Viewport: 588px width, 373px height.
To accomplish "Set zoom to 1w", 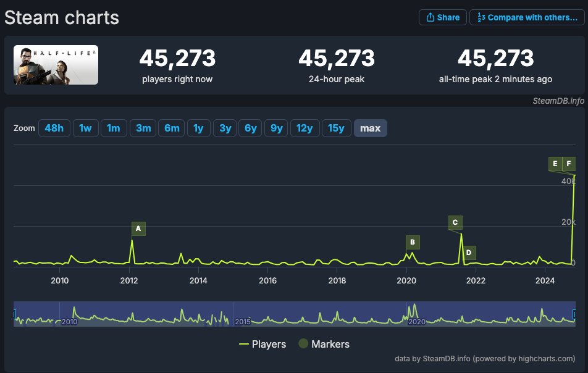I will pyautogui.click(x=85, y=128).
